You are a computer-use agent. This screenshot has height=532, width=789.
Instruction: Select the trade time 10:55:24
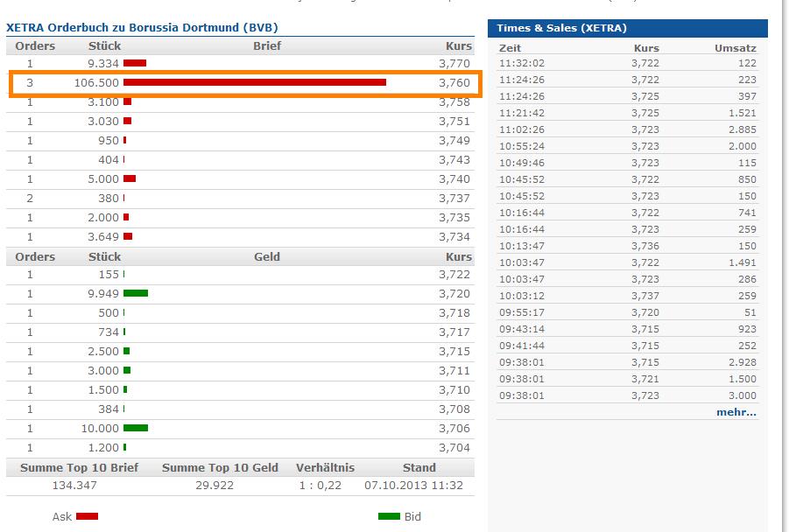[522, 146]
